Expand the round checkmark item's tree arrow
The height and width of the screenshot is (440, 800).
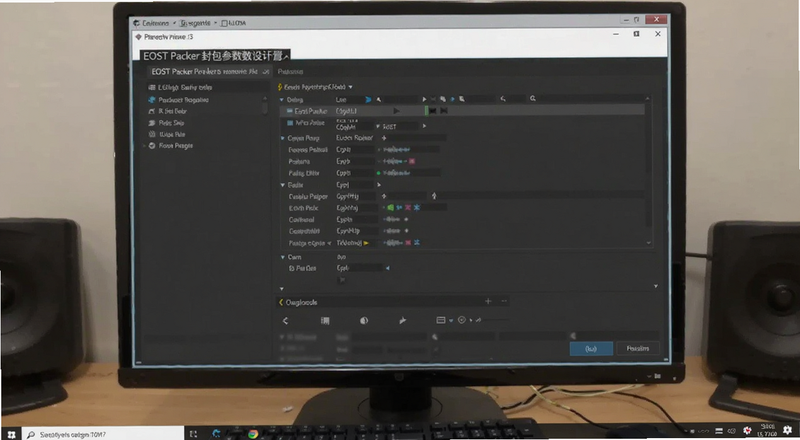point(144,146)
